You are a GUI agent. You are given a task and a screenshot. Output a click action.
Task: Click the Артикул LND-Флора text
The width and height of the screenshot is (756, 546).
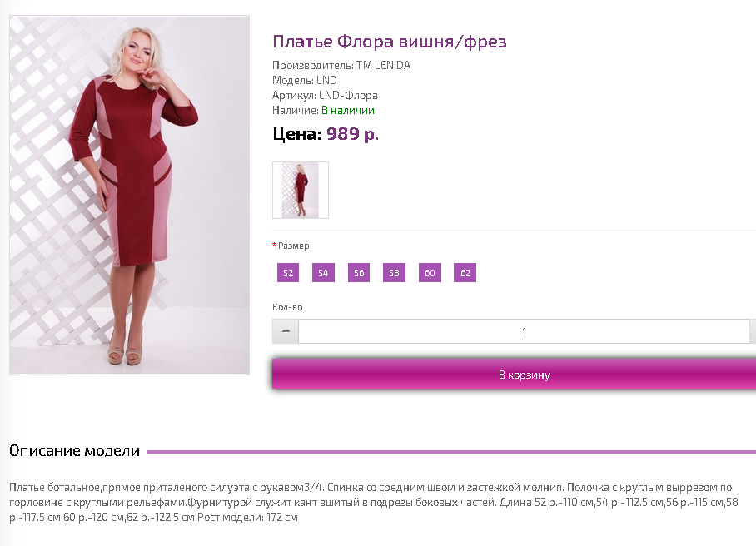tap(325, 95)
